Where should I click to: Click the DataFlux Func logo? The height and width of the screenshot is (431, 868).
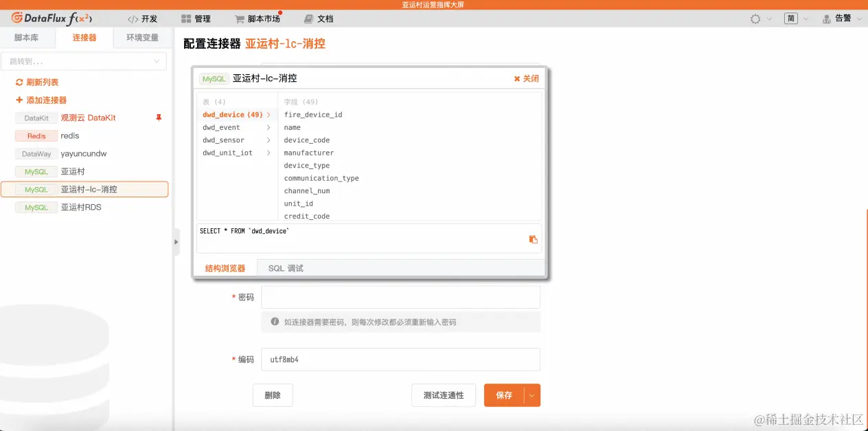pos(52,19)
